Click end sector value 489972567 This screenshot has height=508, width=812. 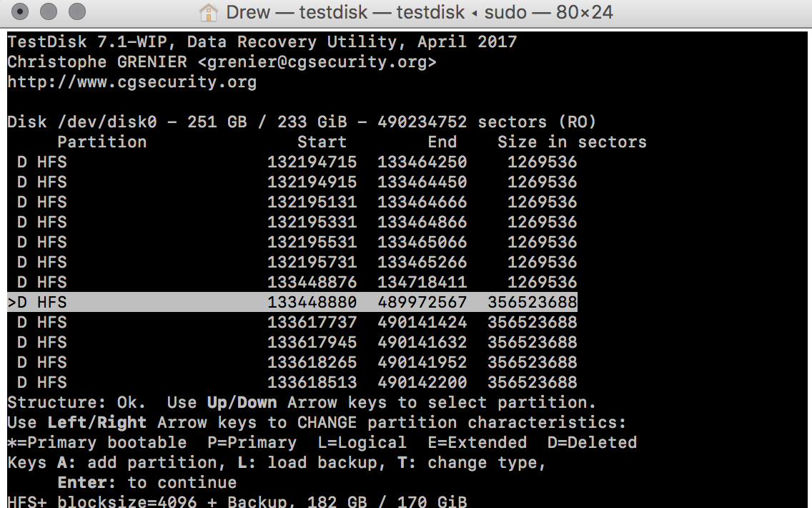[422, 302]
